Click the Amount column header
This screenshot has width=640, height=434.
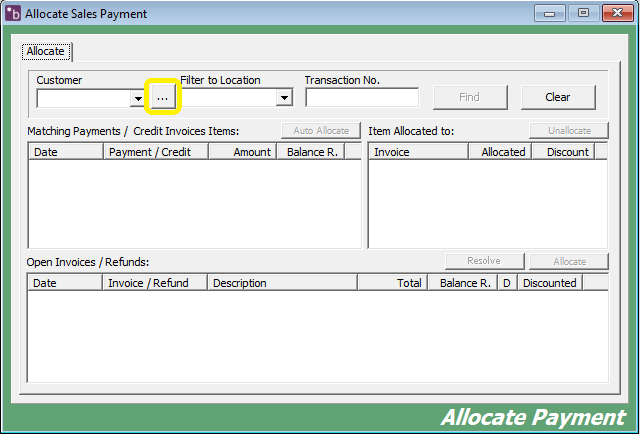(x=241, y=152)
